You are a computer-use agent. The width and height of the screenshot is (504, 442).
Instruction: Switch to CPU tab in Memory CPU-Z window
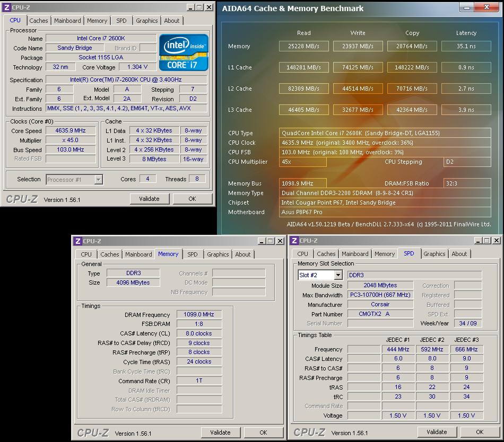[86, 254]
